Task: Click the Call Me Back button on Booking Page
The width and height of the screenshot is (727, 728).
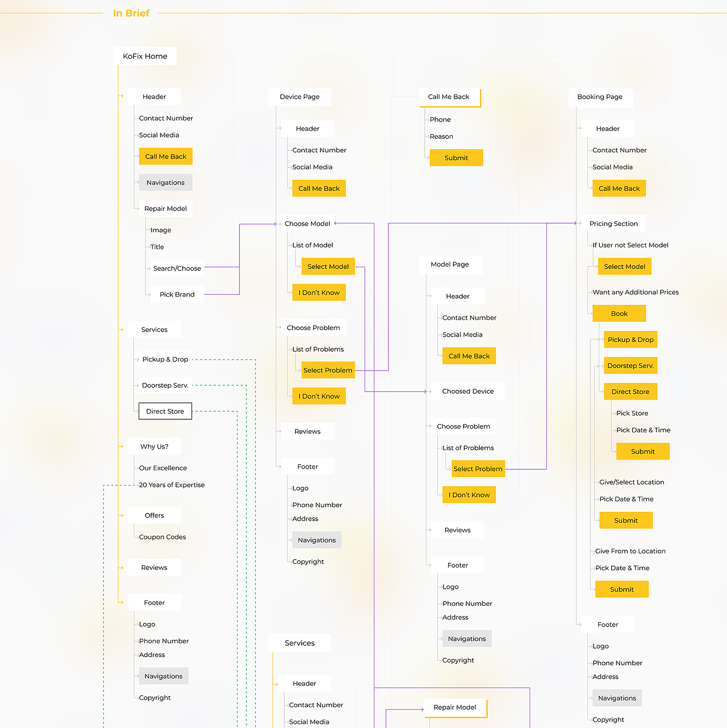Action: (x=619, y=189)
